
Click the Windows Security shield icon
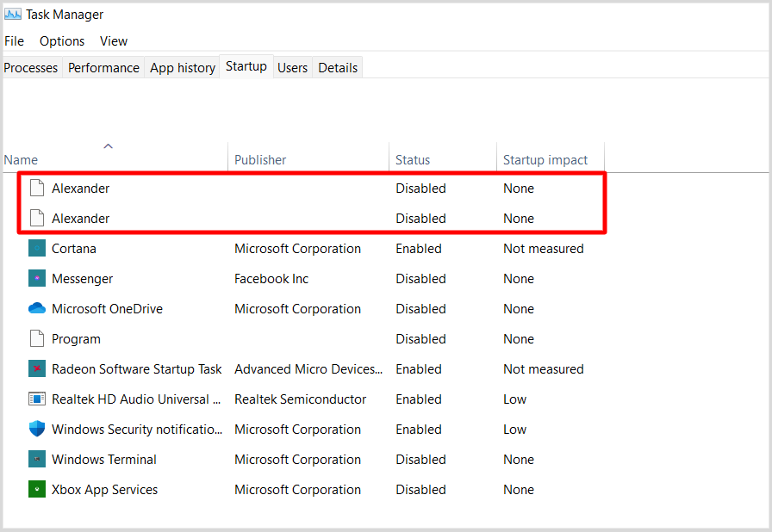pos(37,429)
